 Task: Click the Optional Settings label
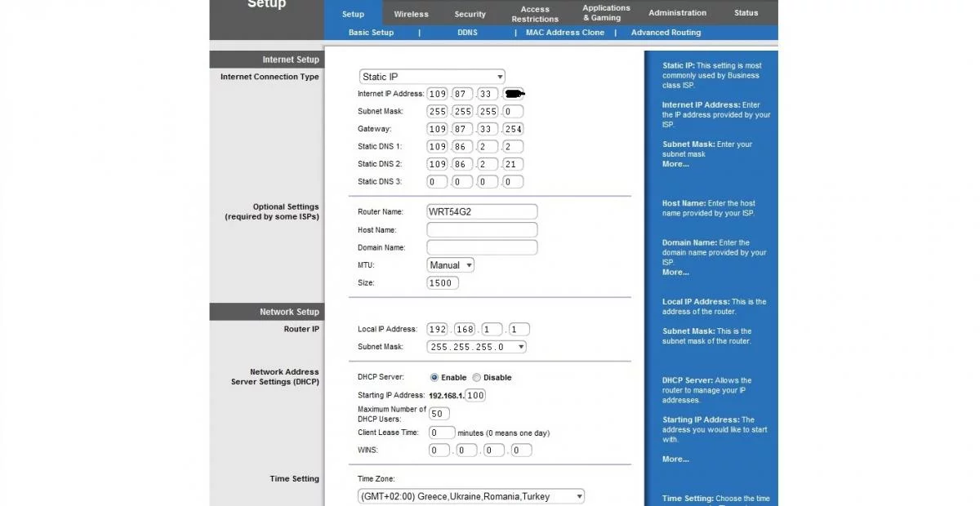pos(272,212)
